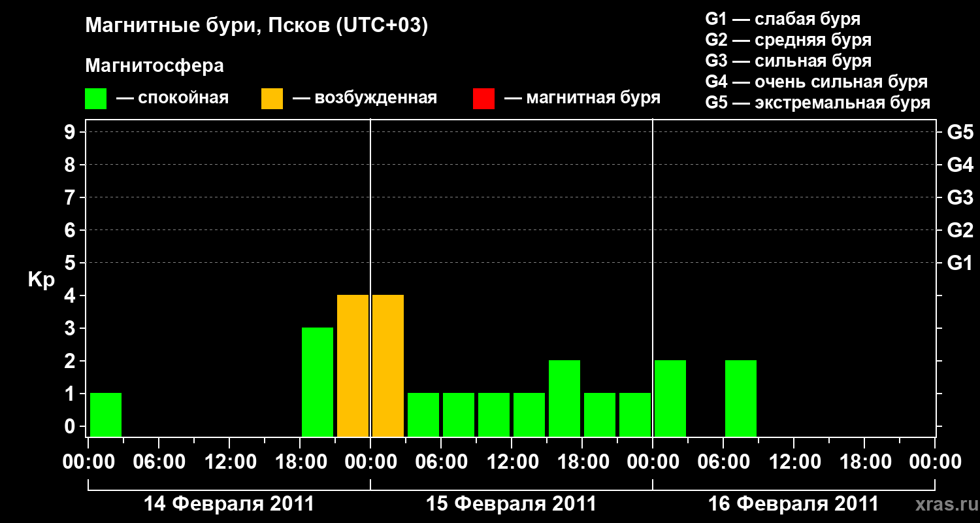
Task: Click the 06:00 time label for 15 Февраля
Action: (x=441, y=462)
